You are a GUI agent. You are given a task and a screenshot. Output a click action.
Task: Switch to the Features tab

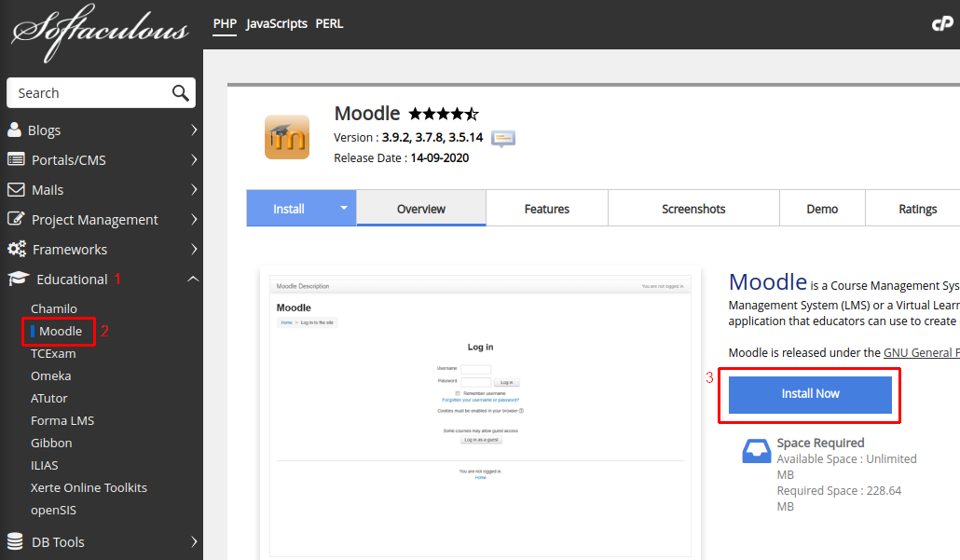click(547, 209)
